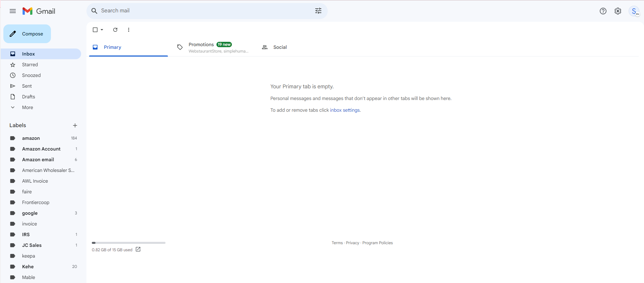Show search options filter icon
This screenshot has width=644, height=283.
click(318, 11)
